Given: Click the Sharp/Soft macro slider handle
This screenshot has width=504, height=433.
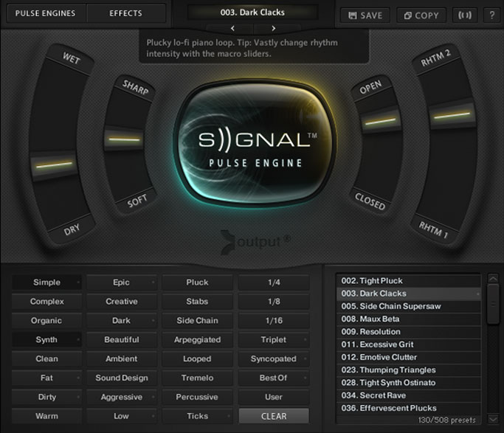Looking at the screenshot, I should 124,139.
